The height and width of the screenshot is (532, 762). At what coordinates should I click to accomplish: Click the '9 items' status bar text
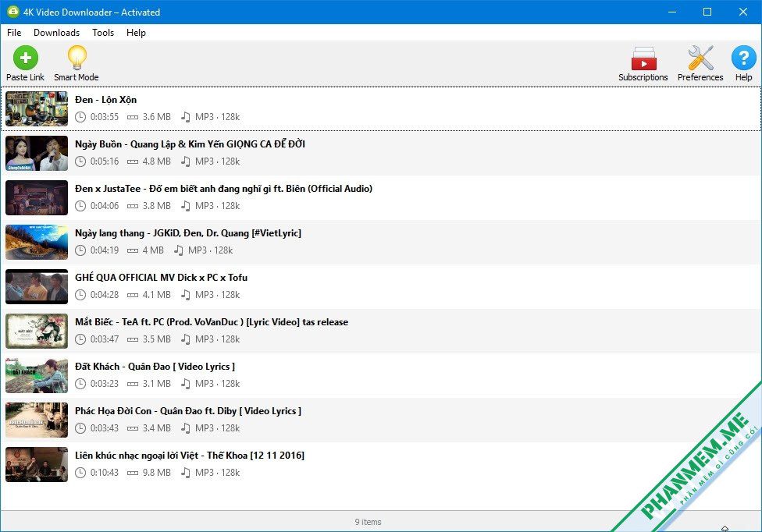coord(368,522)
